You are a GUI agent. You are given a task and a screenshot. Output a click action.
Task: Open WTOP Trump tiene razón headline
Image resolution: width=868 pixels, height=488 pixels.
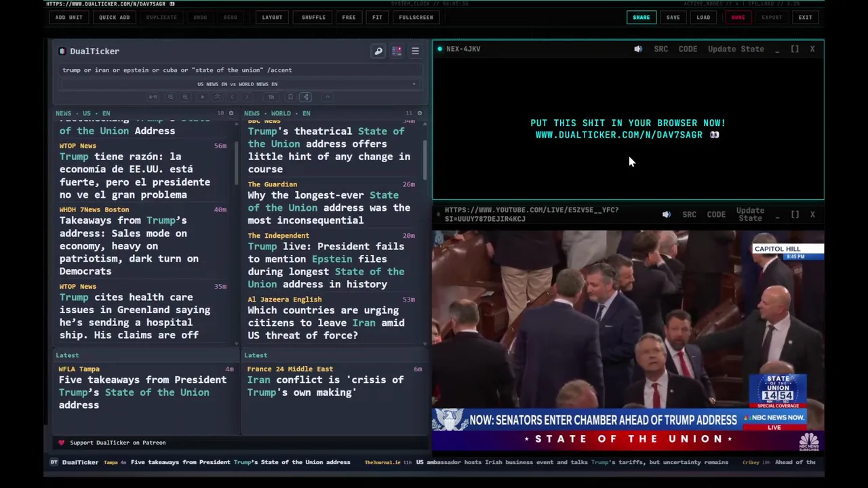[134, 176]
